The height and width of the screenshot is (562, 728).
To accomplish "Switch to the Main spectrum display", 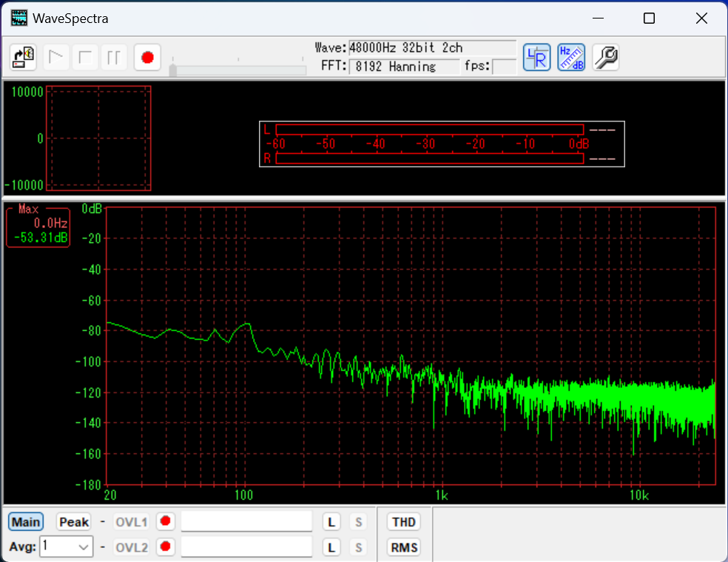I will [26, 522].
